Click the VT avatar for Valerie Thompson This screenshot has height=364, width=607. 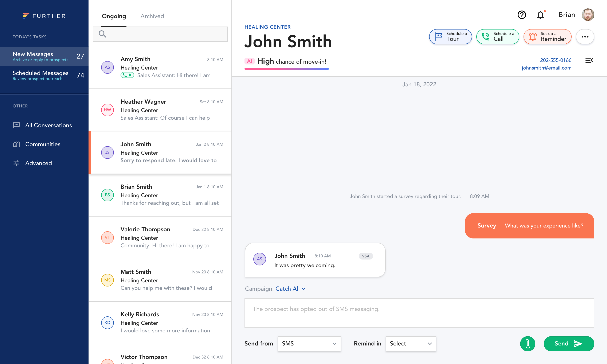107,237
